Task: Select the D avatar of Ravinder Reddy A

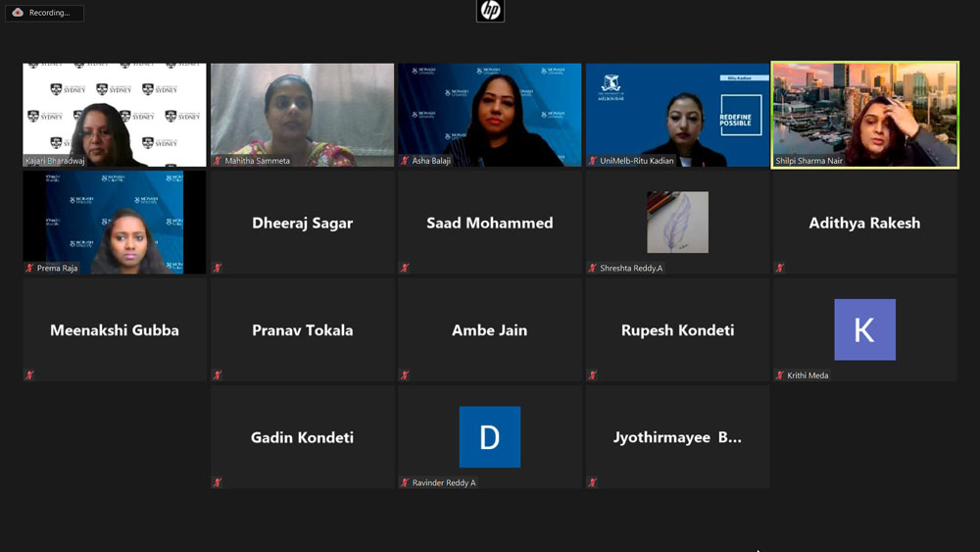Action: pyautogui.click(x=490, y=437)
